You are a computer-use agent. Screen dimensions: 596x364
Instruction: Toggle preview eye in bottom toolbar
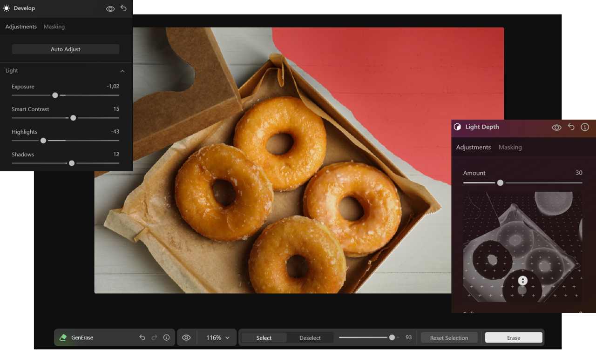(186, 337)
